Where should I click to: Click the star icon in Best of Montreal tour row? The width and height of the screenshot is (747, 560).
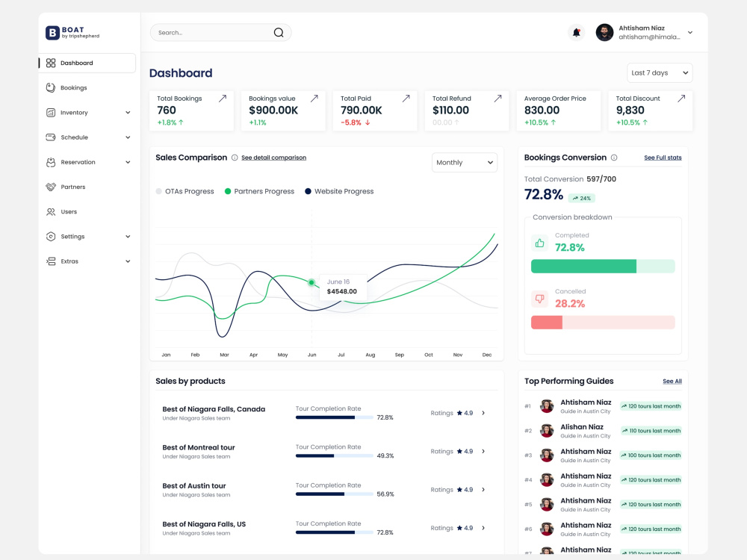pos(459,451)
